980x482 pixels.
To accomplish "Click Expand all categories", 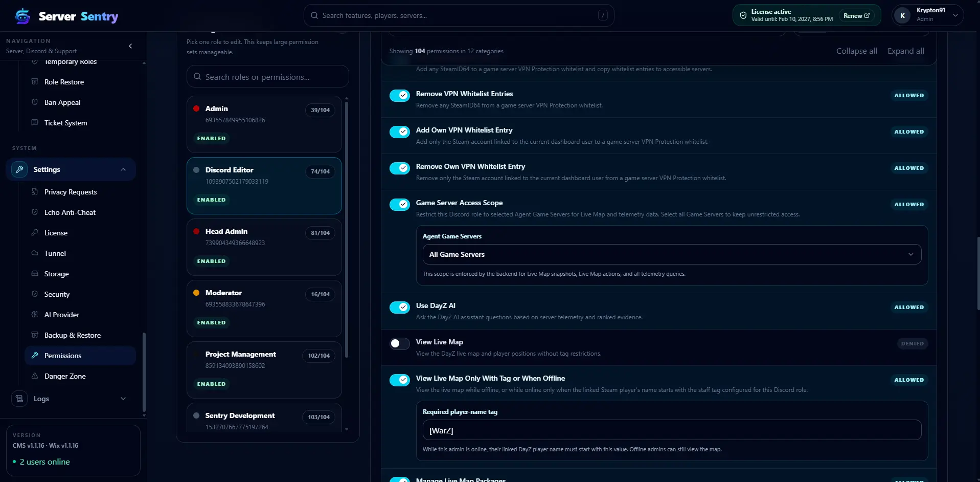I will point(905,51).
